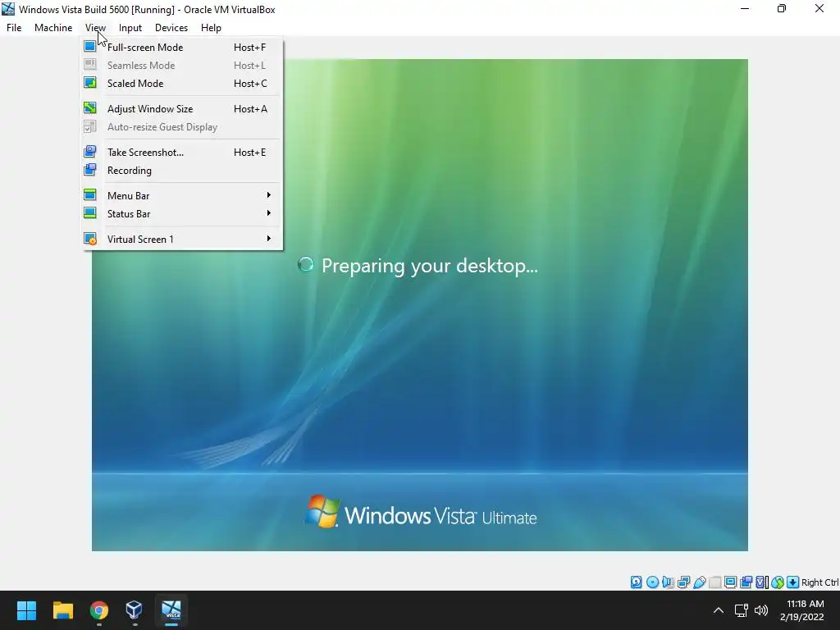The image size is (840, 630).
Task: Choose Take Screenshot... from the menu
Action: click(x=181, y=152)
